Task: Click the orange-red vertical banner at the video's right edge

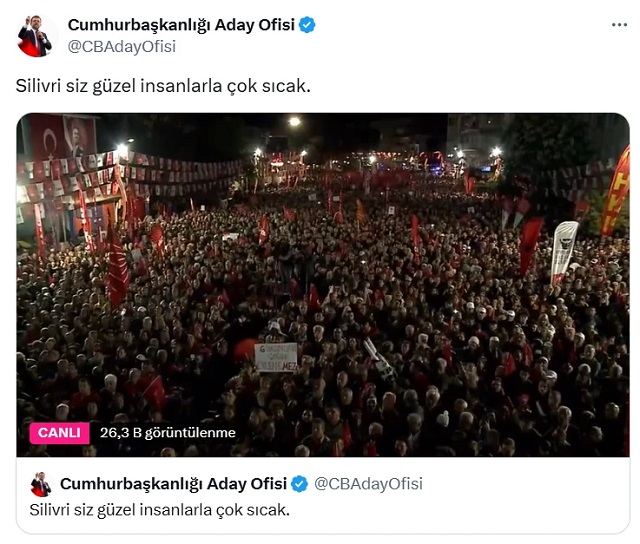Action: 616,192
